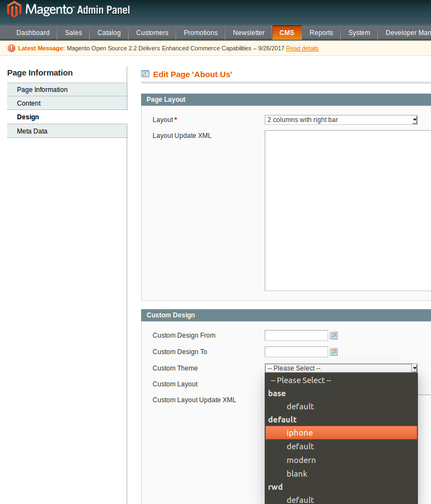The height and width of the screenshot is (504, 431).
Task: Open the CMS menu
Action: pyautogui.click(x=287, y=33)
